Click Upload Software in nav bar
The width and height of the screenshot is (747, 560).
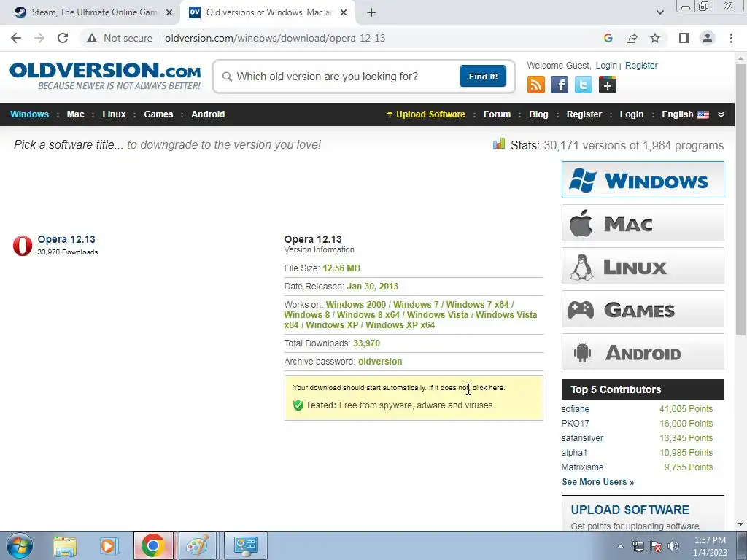[426, 114]
